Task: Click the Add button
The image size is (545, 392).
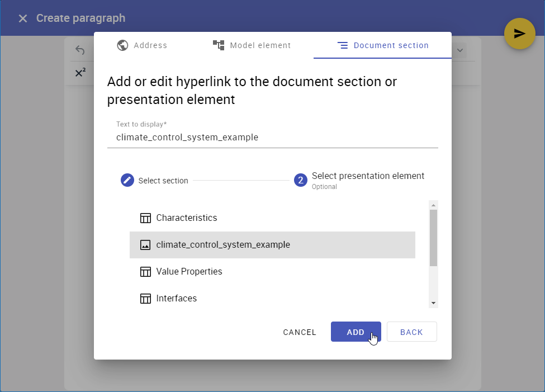Action: point(356,332)
